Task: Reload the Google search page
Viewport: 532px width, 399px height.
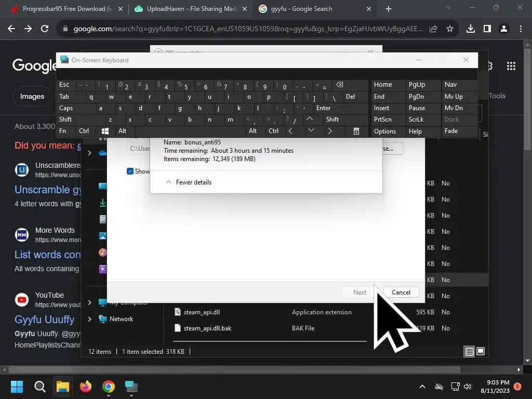Action: 45,29
